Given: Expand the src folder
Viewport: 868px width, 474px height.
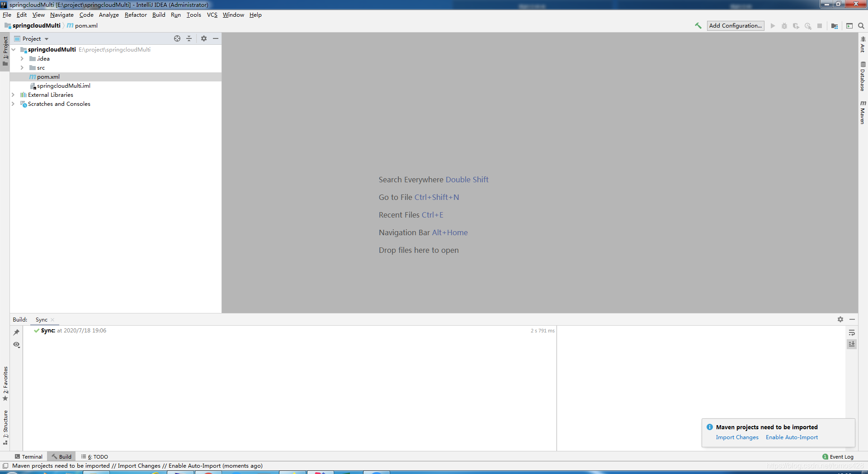Looking at the screenshot, I should [22, 68].
